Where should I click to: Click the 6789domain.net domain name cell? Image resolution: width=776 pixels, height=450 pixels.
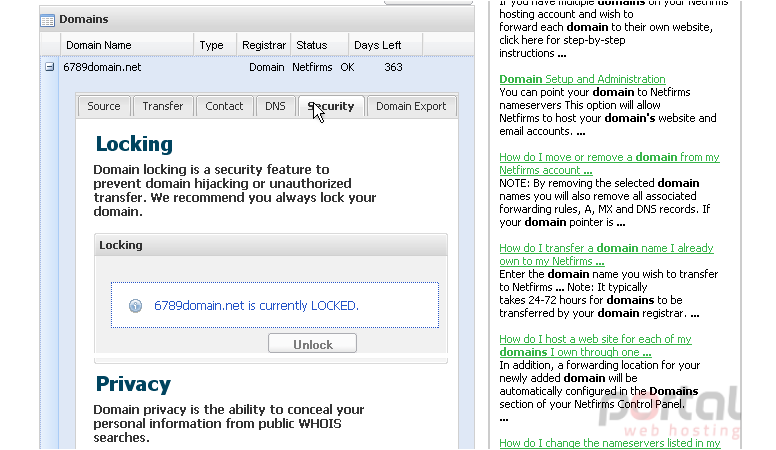click(102, 67)
